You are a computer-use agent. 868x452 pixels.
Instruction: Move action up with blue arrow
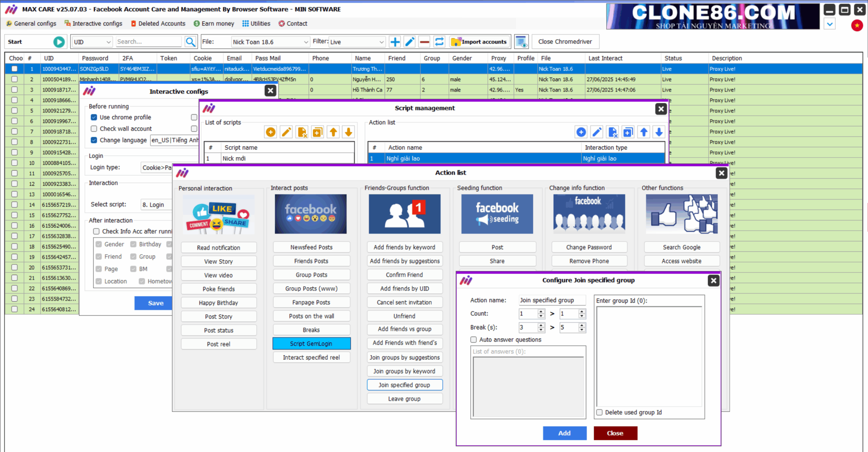click(x=644, y=132)
